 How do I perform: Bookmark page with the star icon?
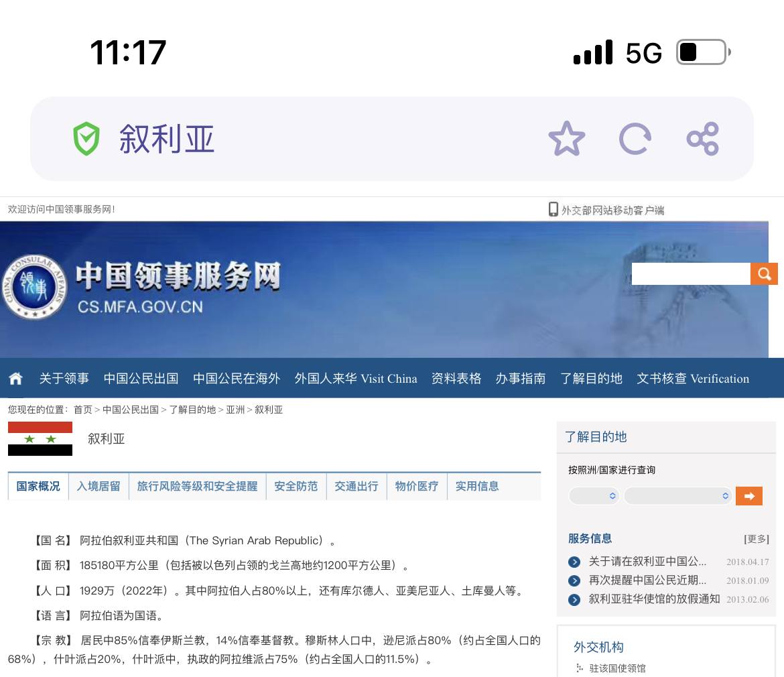click(566, 139)
